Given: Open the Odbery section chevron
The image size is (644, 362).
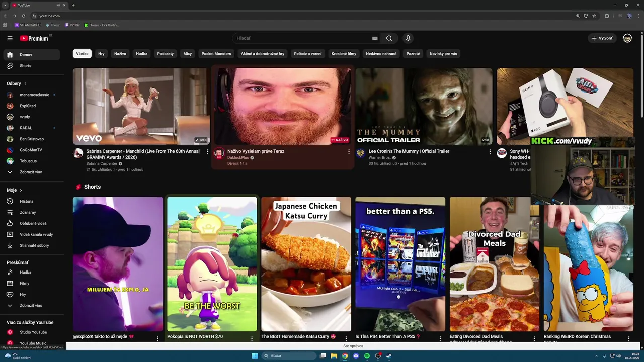Looking at the screenshot, I should point(25,83).
